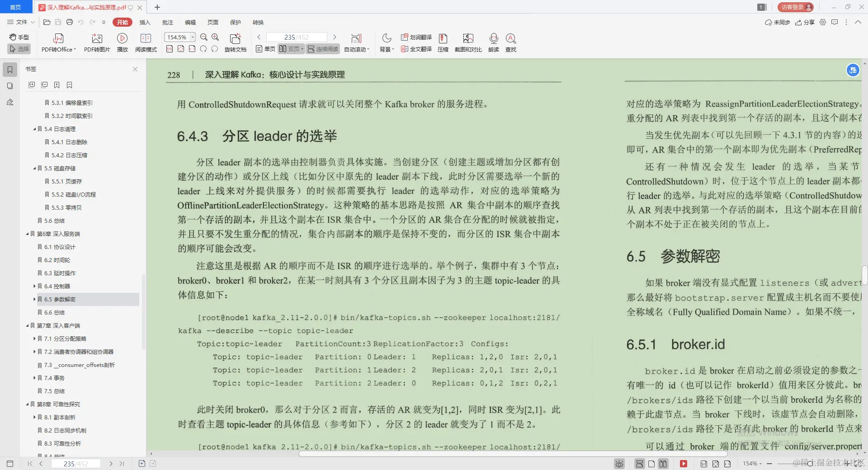The image size is (868, 470).
Task: Open the 查找 search tool
Action: point(511,42)
